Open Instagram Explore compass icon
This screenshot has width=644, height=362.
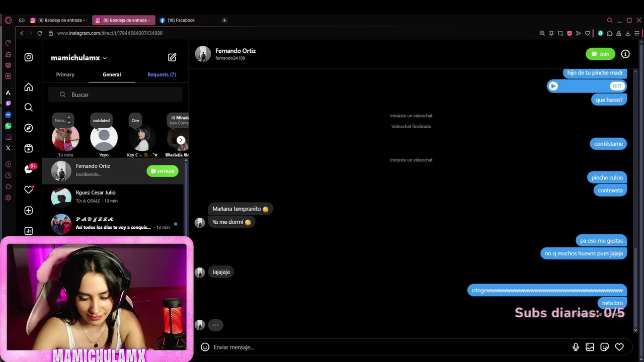click(x=29, y=128)
